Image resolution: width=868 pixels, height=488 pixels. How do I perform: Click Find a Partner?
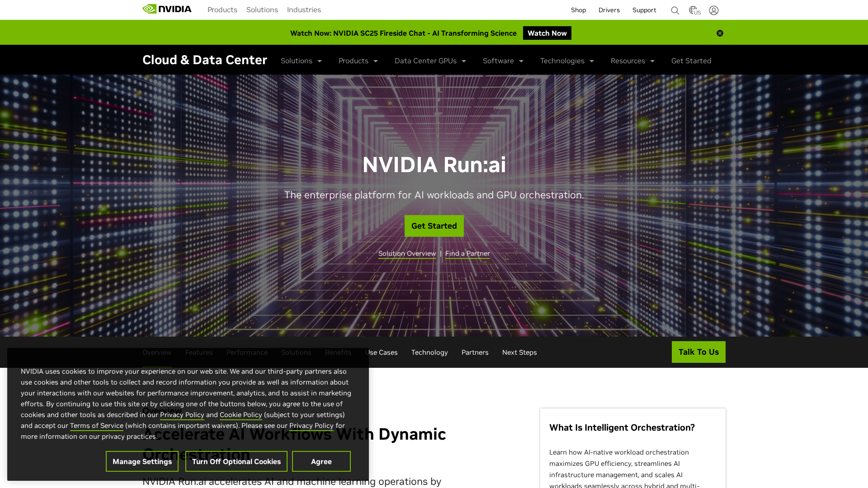point(467,253)
